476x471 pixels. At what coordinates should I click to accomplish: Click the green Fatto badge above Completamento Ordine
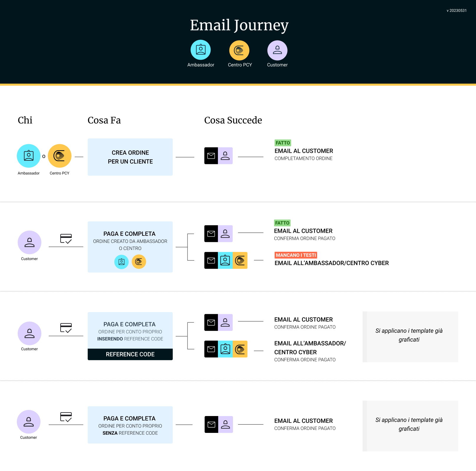click(x=283, y=143)
